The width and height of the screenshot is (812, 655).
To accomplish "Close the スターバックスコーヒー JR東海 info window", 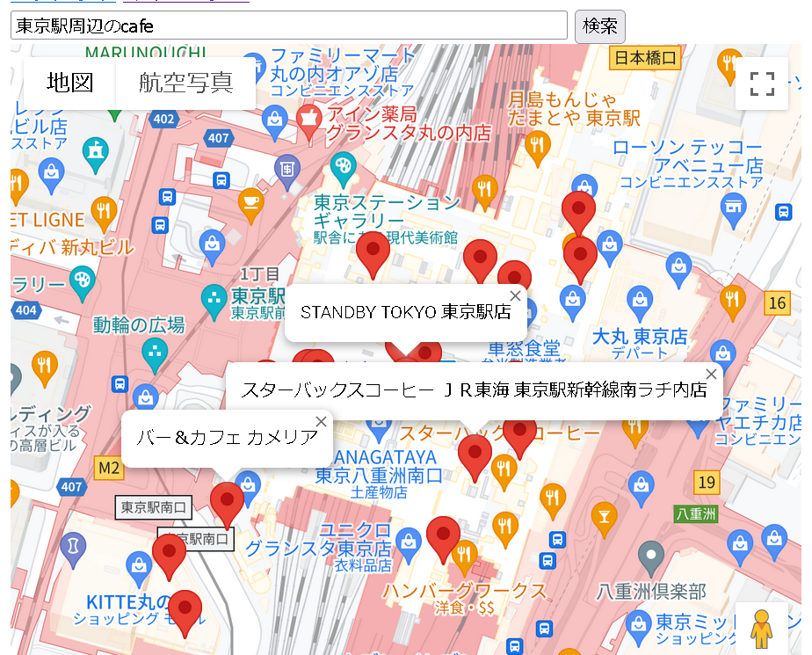I will pos(711,375).
